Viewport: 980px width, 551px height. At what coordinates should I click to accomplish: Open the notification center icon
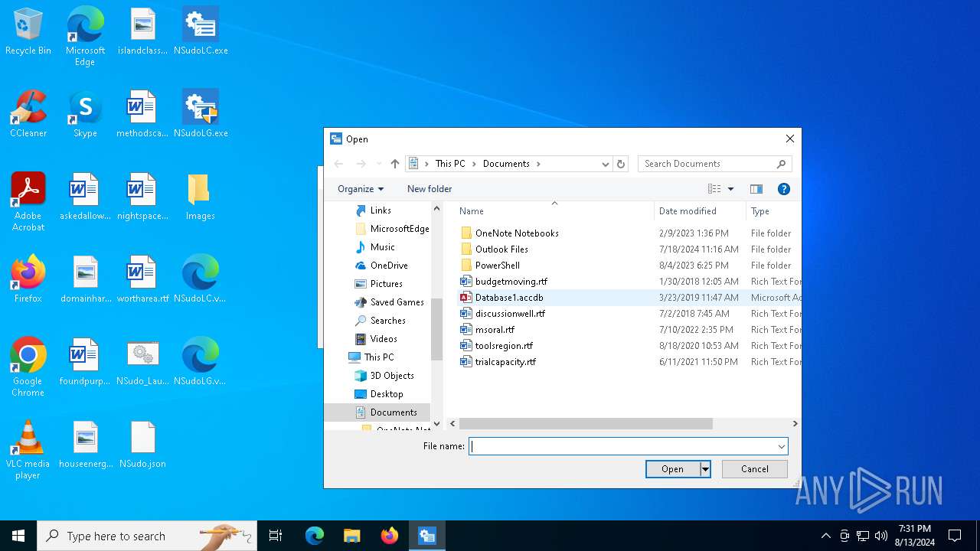coord(955,536)
